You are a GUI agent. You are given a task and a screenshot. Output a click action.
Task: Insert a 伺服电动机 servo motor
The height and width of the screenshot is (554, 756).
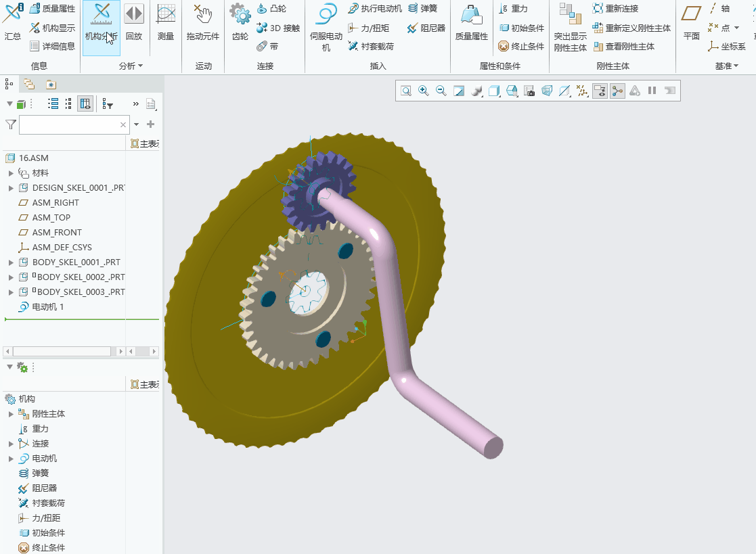(326, 28)
